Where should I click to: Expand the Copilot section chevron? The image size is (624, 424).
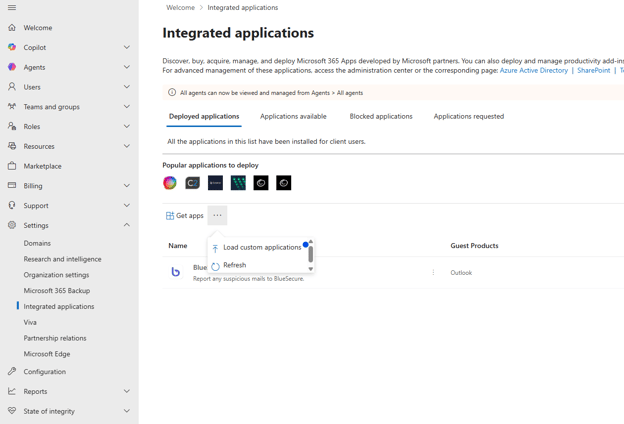pyautogui.click(x=127, y=47)
